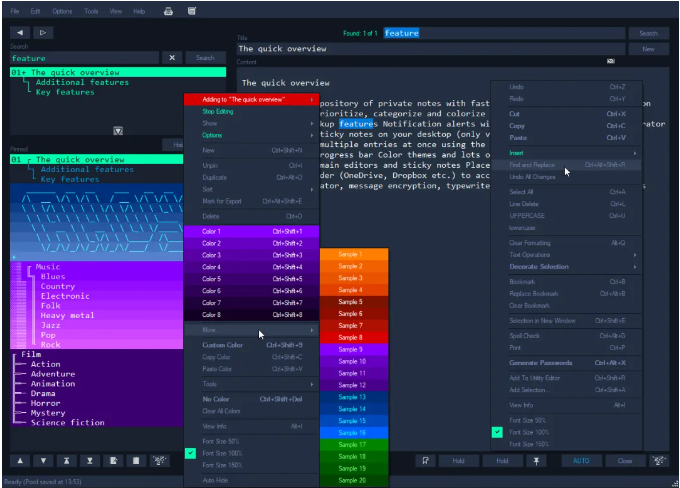The image size is (680, 488).
Task: Click the New button next to the title field
Action: (648, 49)
